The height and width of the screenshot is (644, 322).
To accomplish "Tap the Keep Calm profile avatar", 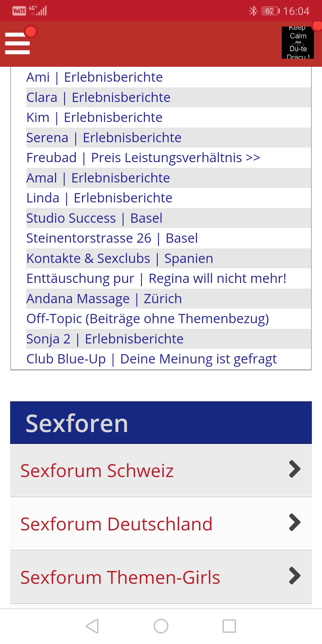I will [x=298, y=43].
